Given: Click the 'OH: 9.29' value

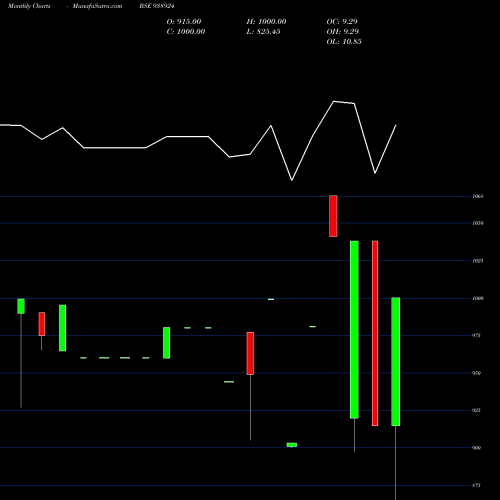Looking at the screenshot, I should coord(343,32).
